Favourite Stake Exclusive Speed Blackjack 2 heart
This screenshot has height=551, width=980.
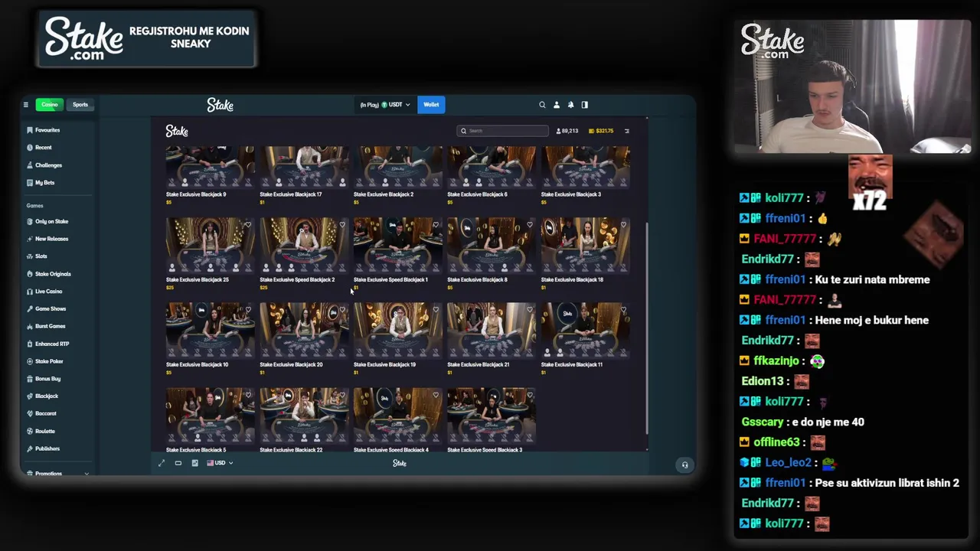pyautogui.click(x=342, y=225)
